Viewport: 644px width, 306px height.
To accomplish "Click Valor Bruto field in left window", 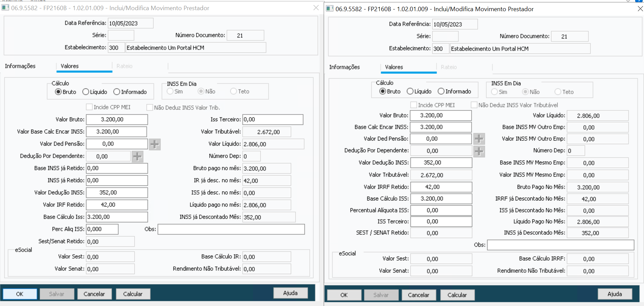I will click(x=117, y=119).
